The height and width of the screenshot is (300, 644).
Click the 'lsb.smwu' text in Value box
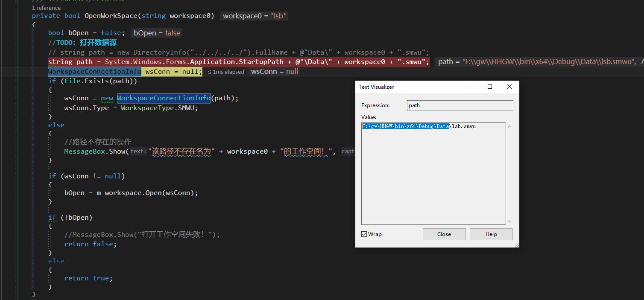[x=464, y=126]
